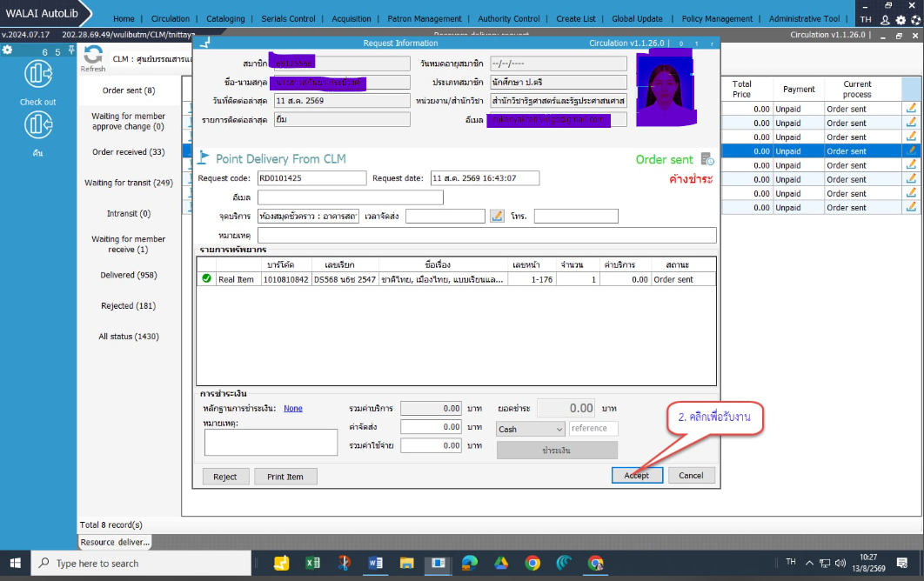The image size is (924, 581).
Task: Select the Order received (33) status tab
Action: [x=129, y=152]
